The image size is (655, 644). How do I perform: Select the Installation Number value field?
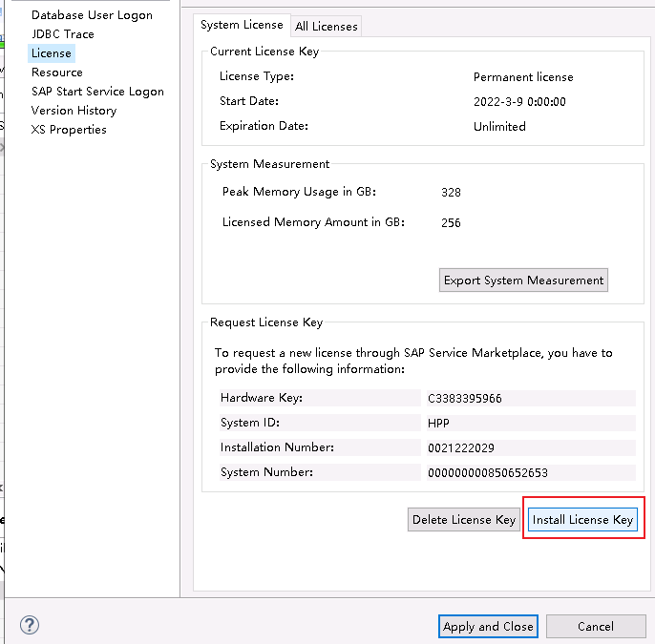click(x=530, y=447)
